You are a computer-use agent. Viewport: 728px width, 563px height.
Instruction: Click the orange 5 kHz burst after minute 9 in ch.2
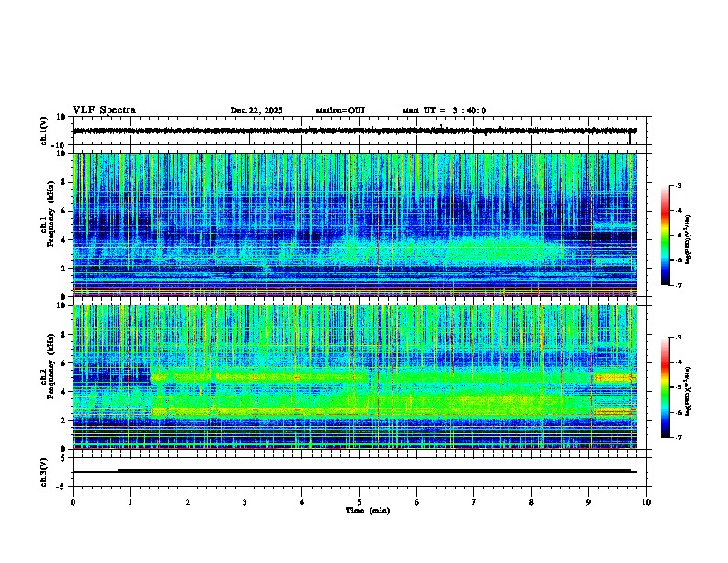click(x=613, y=378)
